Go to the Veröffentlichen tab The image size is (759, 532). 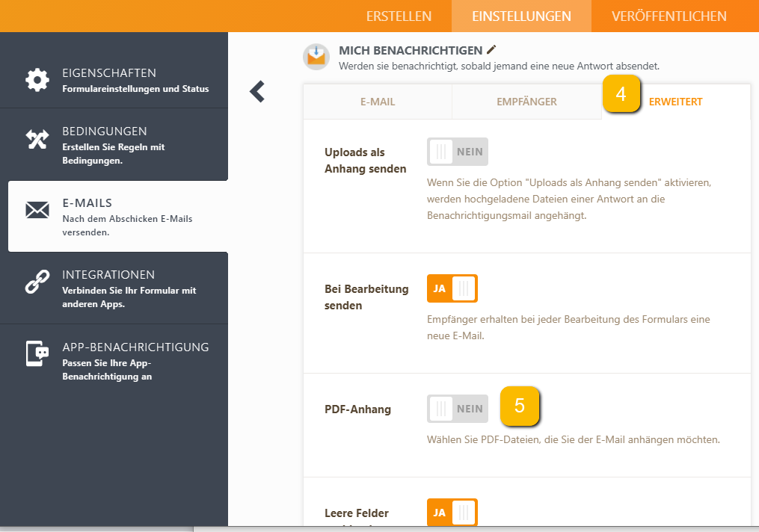(x=669, y=16)
